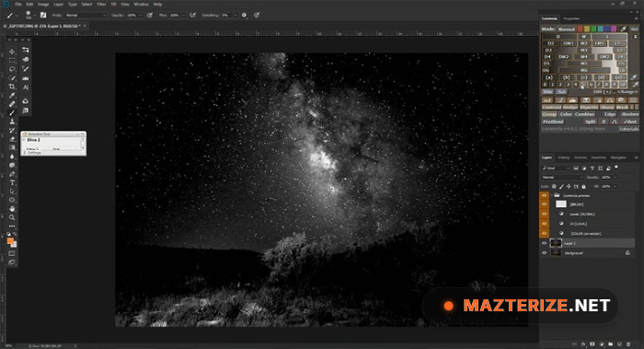Screen dimensions: 644x349
Task: Open Lumenzia Tutorials button
Action: pyautogui.click(x=628, y=129)
